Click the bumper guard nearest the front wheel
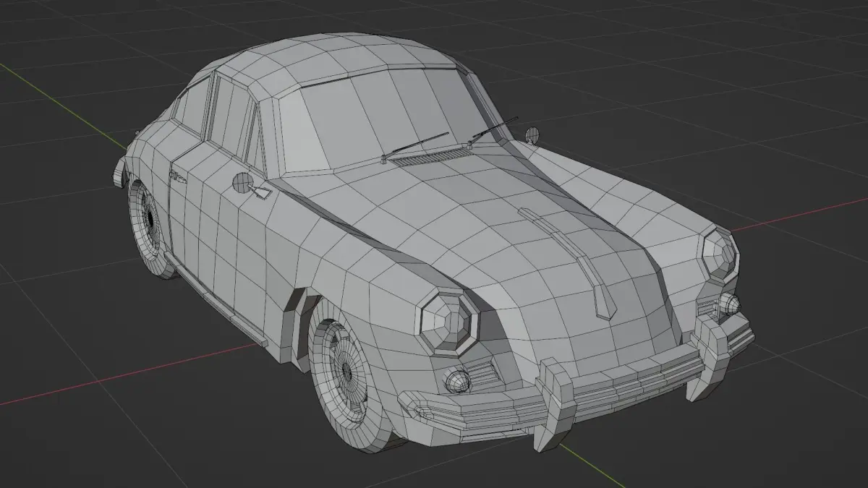Viewport: 868px width, 488px height. (556, 403)
